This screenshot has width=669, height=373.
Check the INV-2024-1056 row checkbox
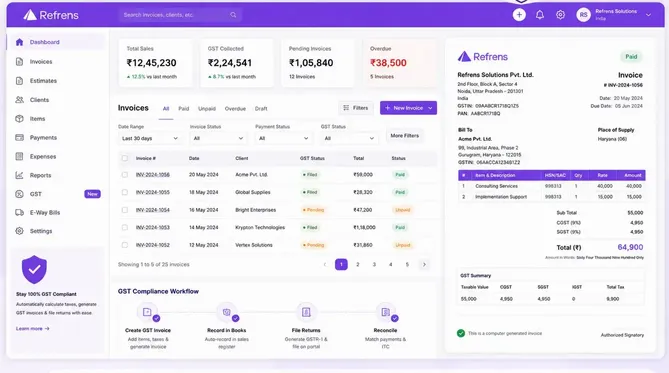coord(125,175)
